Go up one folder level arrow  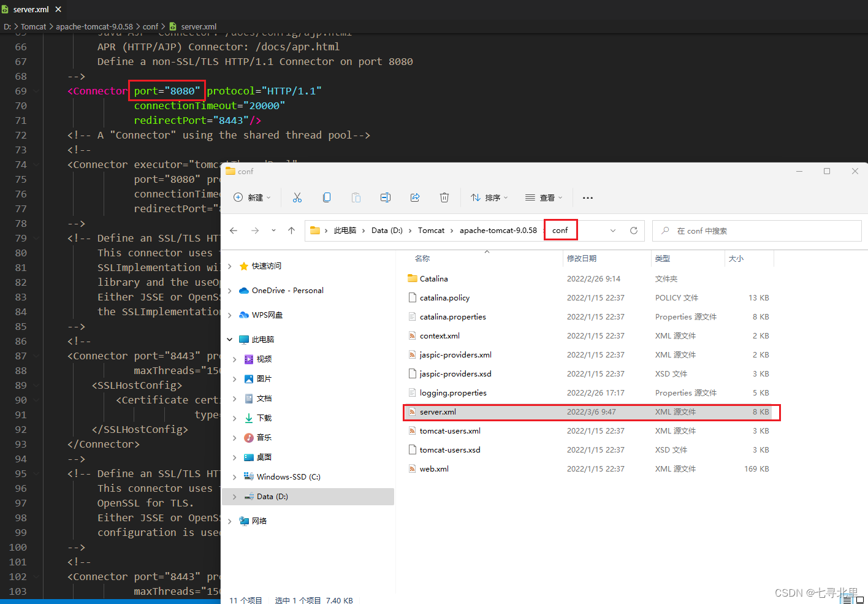click(292, 231)
